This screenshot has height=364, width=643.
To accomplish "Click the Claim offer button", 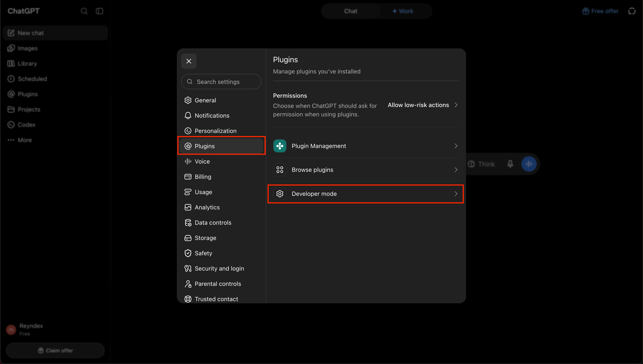I will pos(55,350).
